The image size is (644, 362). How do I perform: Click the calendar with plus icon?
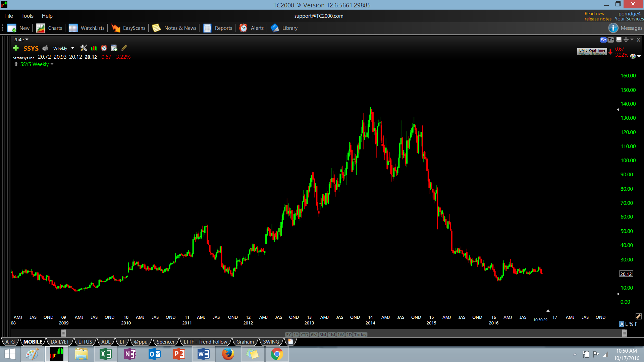click(114, 48)
